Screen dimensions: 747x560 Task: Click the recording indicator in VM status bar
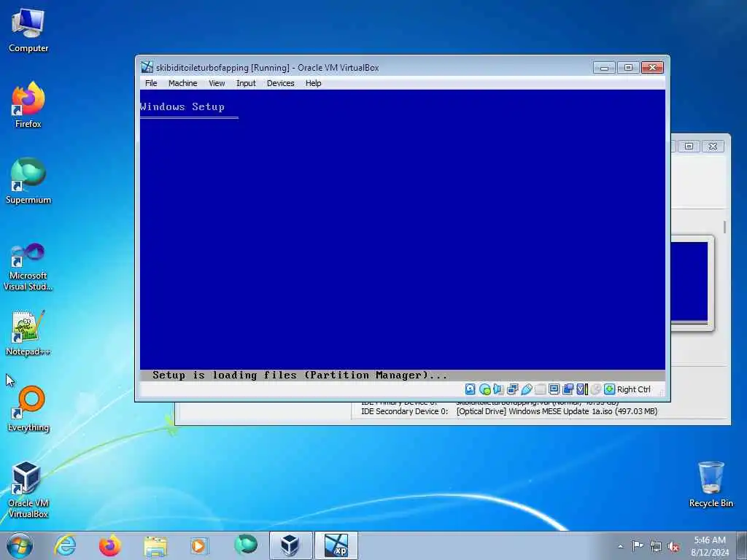pyautogui.click(x=568, y=389)
